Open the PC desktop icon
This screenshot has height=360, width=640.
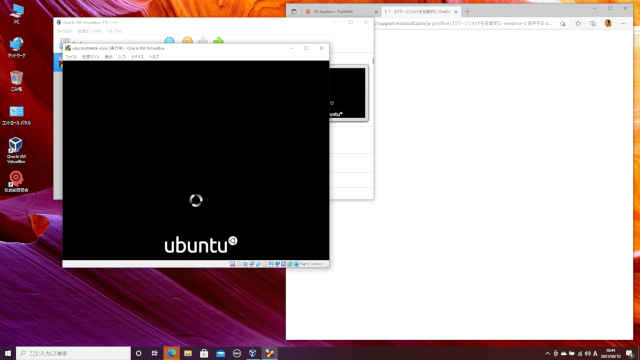pos(17,13)
